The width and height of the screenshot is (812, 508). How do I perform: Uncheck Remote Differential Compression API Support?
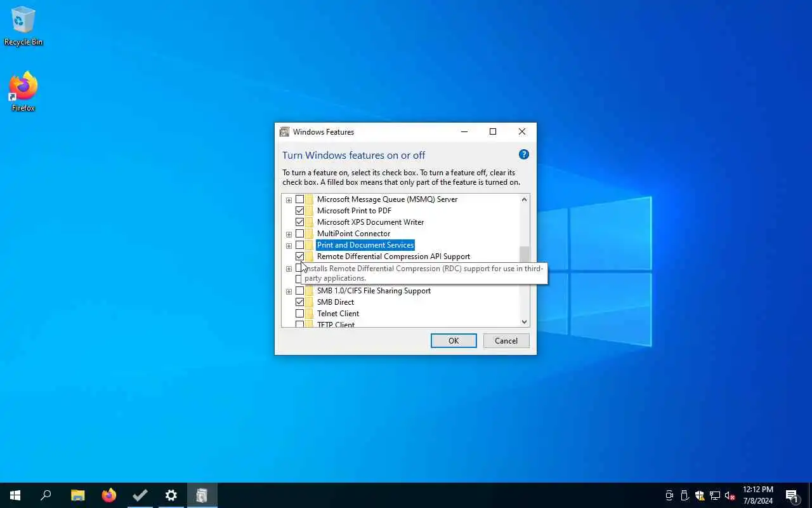(x=299, y=257)
